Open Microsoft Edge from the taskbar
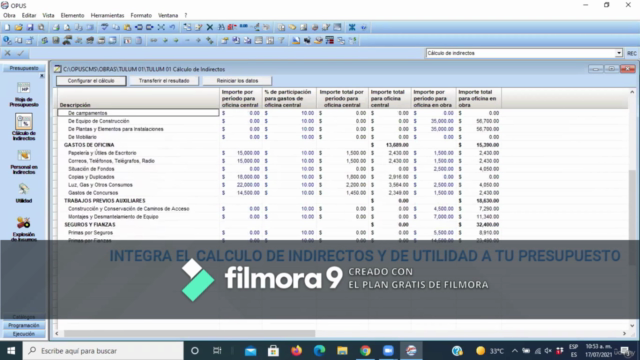The width and height of the screenshot is (640, 360). (x=319, y=351)
